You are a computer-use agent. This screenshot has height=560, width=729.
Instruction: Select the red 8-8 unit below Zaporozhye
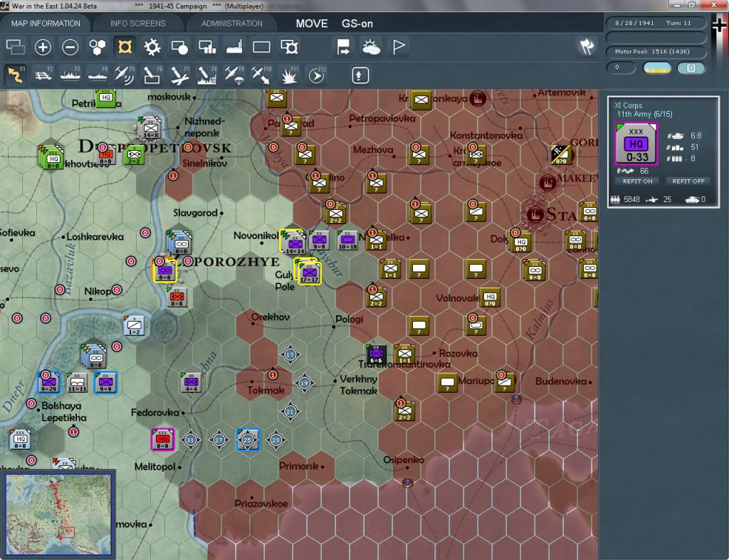coord(177,297)
